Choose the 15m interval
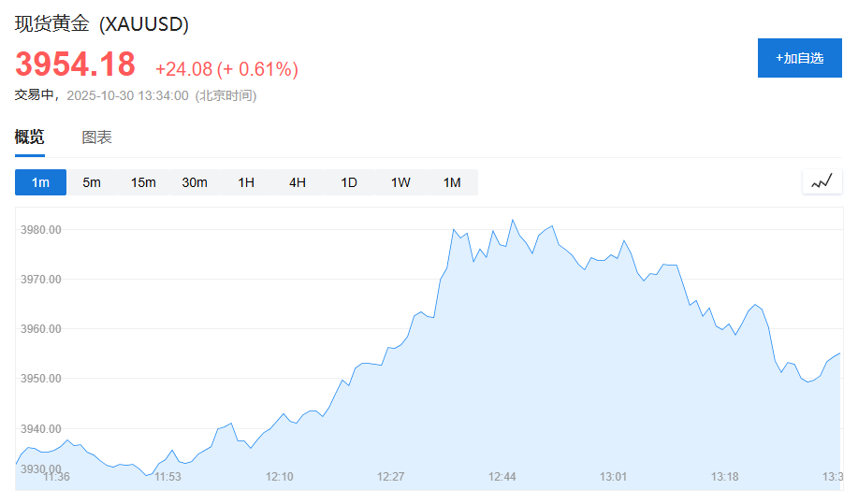 [x=143, y=182]
